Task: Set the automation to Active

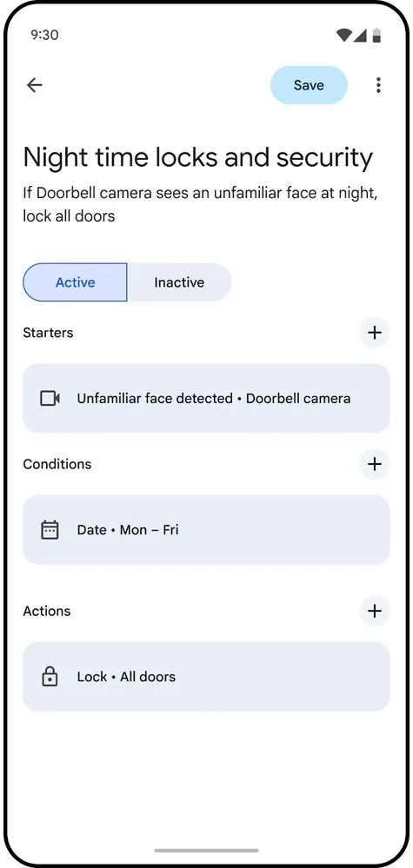Action: pos(76,282)
